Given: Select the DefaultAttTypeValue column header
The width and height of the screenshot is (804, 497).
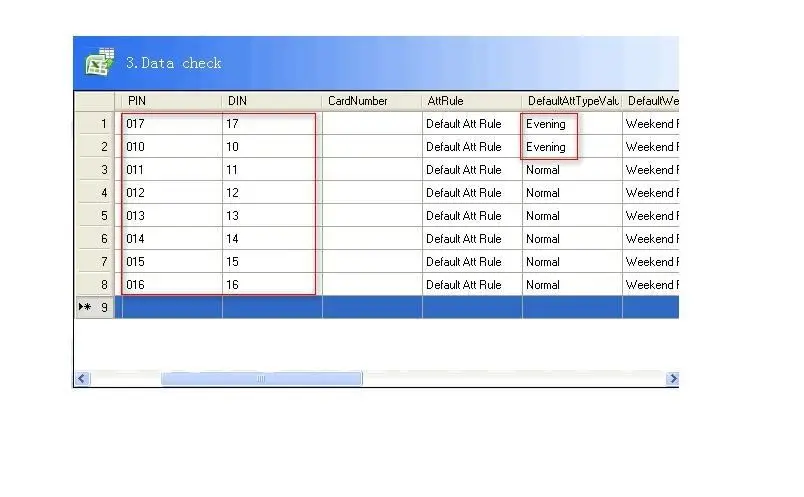Looking at the screenshot, I should (x=571, y=101).
